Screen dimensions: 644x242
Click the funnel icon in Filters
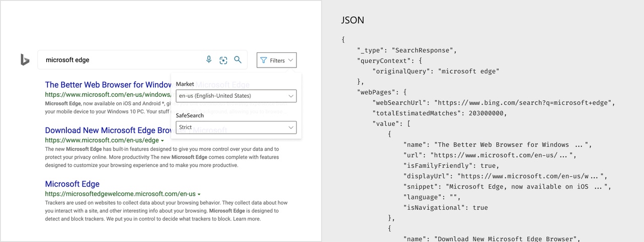[264, 60]
